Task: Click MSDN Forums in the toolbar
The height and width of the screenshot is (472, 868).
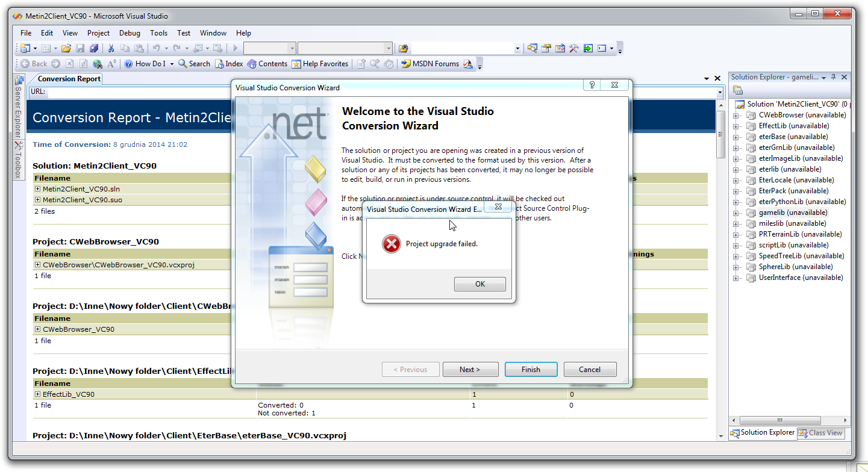Action: [x=430, y=64]
